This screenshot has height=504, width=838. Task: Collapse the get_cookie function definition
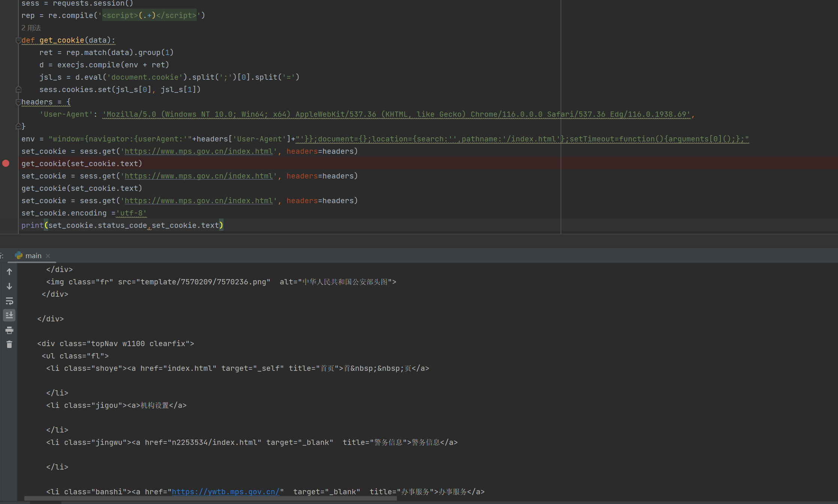click(18, 40)
